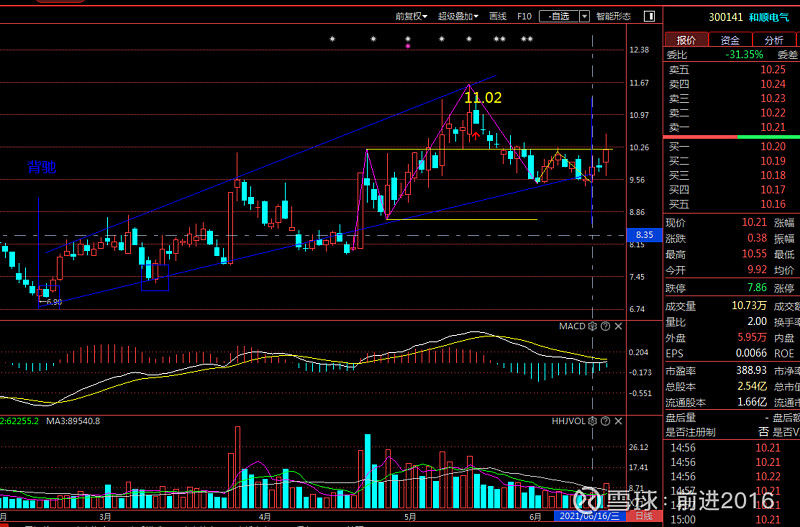This screenshot has height=527, width=800.
Task: Open HHJVOL indicator help icon
Action: tap(605, 421)
